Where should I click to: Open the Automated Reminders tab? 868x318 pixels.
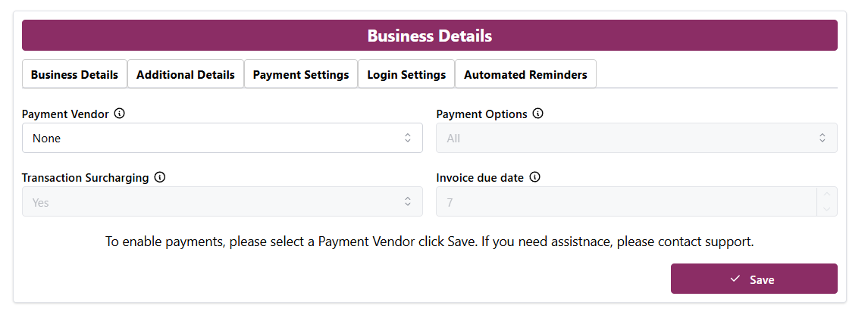coord(525,75)
